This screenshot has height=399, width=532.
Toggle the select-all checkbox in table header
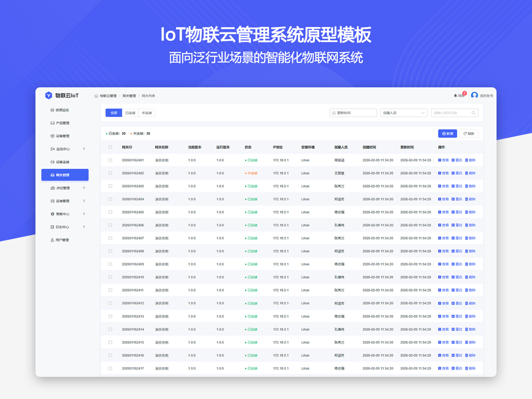click(x=110, y=147)
